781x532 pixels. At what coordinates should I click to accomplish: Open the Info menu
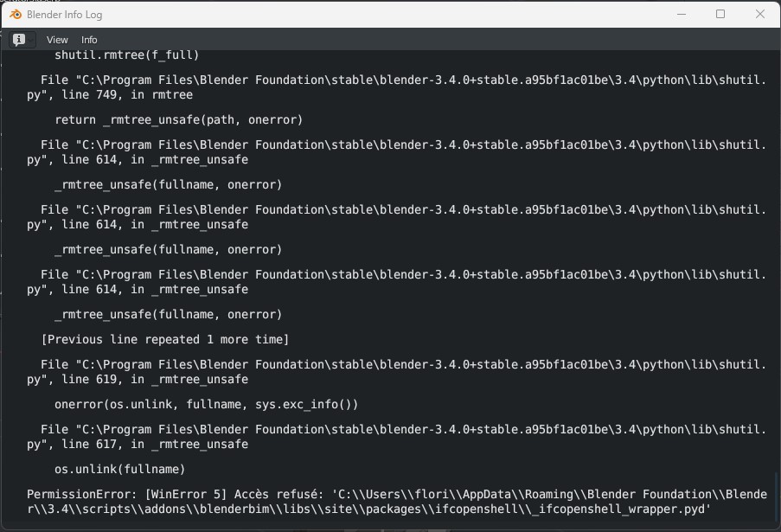[x=89, y=40]
